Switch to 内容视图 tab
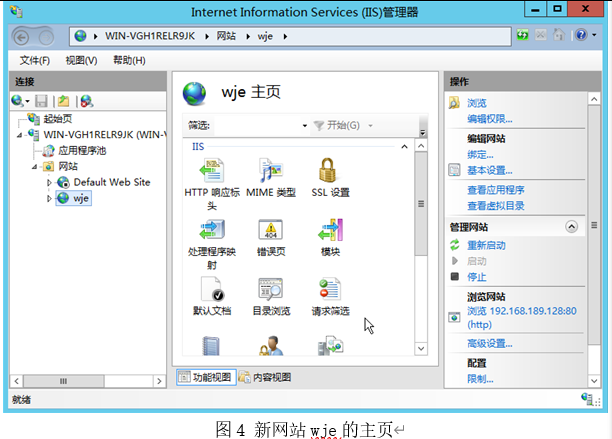Image resolution: width=612 pixels, height=439 pixels. coord(265,377)
